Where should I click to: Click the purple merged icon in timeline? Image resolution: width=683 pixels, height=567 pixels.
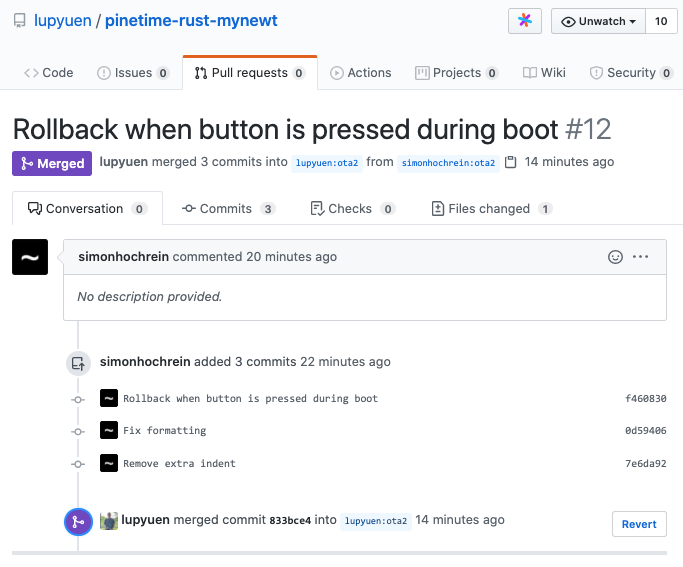click(78, 522)
